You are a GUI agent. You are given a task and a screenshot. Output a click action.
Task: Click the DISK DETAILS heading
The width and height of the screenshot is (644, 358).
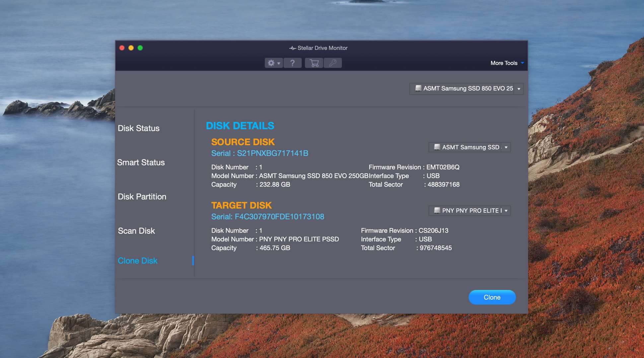click(x=240, y=126)
